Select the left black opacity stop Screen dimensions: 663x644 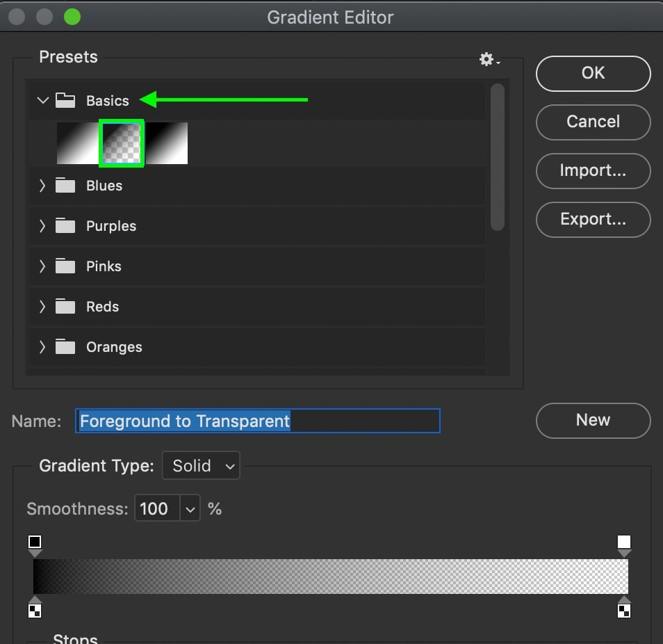(x=35, y=546)
